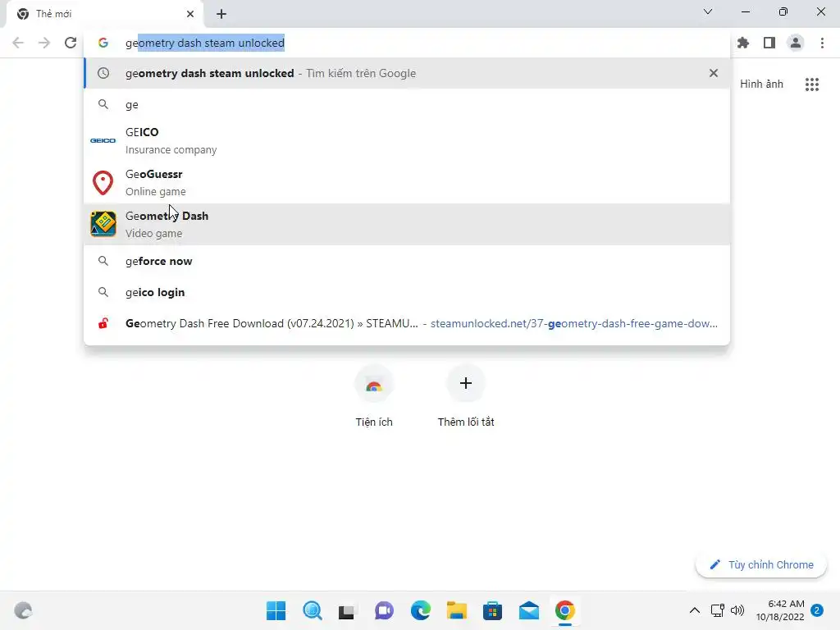Open the Mail app from taskbar

[x=529, y=610]
